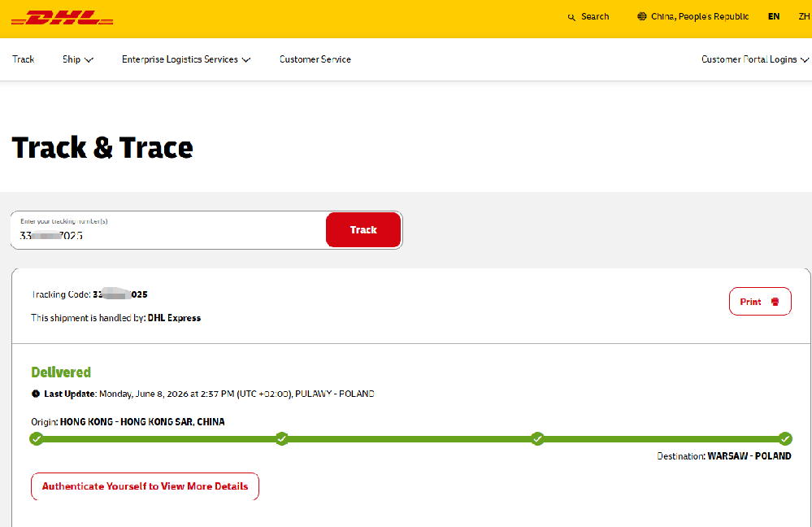Screen dimensions: 812x527
Task: Click the first green checkpoint on progress line
Action: pos(37,439)
